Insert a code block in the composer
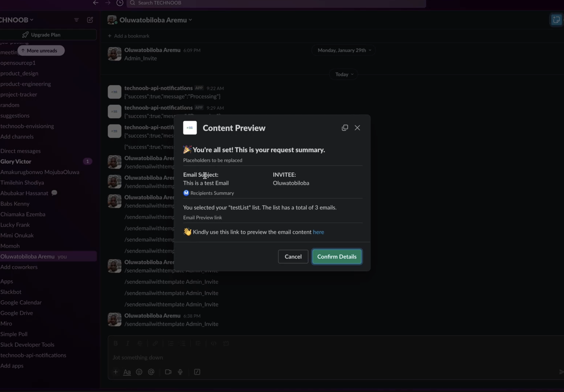The image size is (564, 392). (226, 343)
